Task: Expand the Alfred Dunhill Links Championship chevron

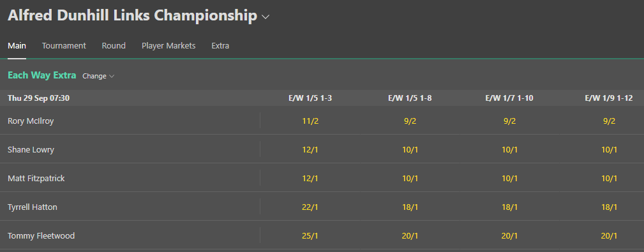Action: [x=266, y=17]
